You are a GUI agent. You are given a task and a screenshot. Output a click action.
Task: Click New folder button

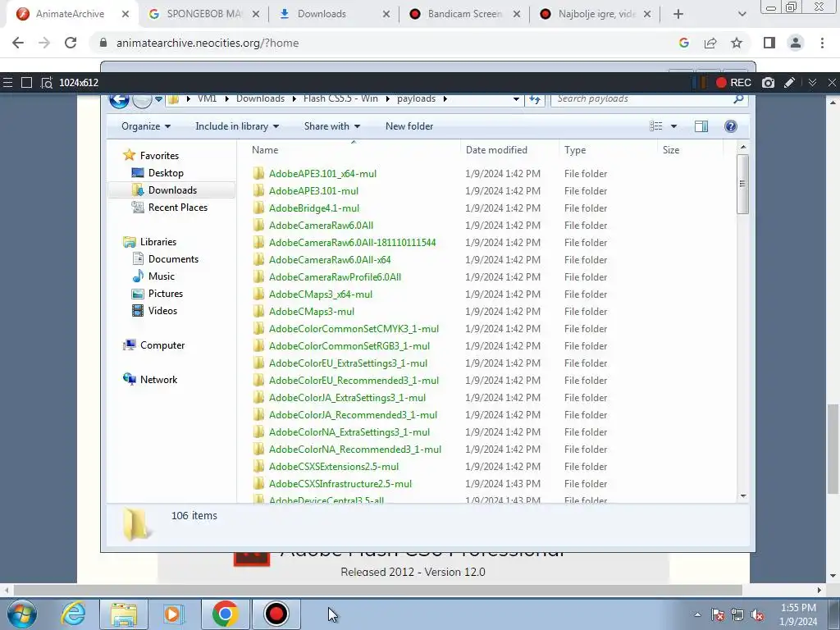[409, 126]
